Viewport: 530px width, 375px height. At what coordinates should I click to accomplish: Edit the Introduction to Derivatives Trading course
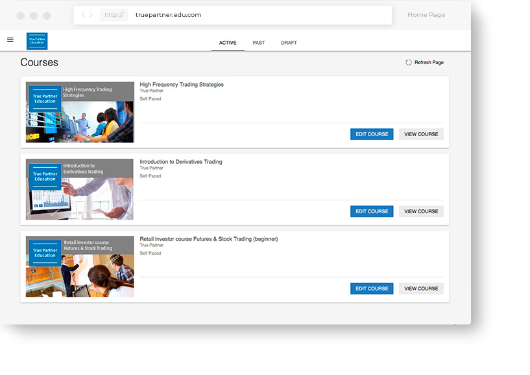point(371,211)
